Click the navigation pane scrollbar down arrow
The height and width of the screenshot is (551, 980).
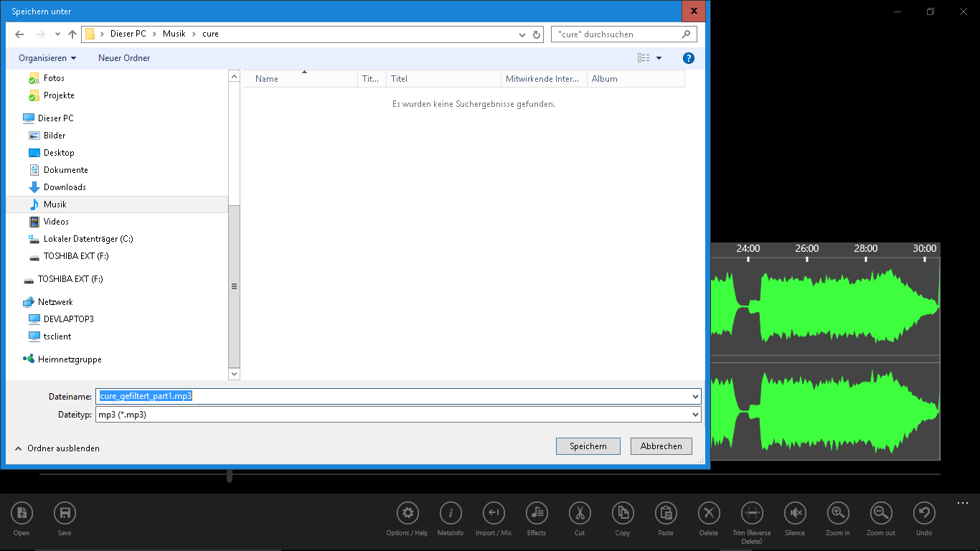tap(234, 374)
